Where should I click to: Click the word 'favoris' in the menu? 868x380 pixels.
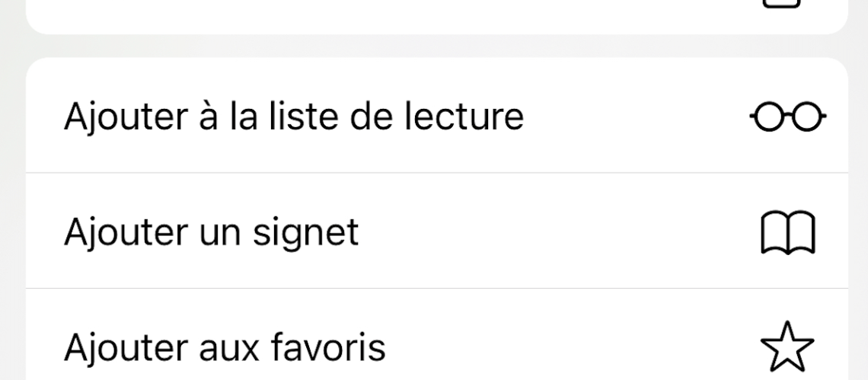pyautogui.click(x=328, y=346)
